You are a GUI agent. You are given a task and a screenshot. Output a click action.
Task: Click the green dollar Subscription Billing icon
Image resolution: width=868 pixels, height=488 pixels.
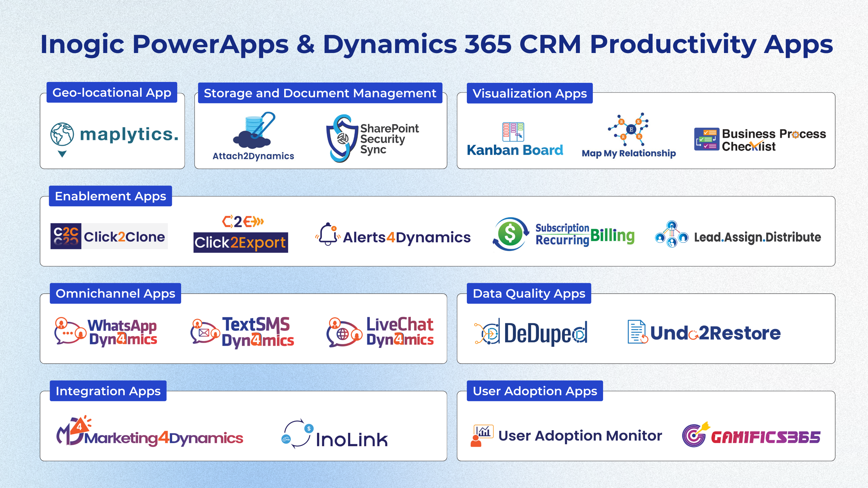[511, 234]
